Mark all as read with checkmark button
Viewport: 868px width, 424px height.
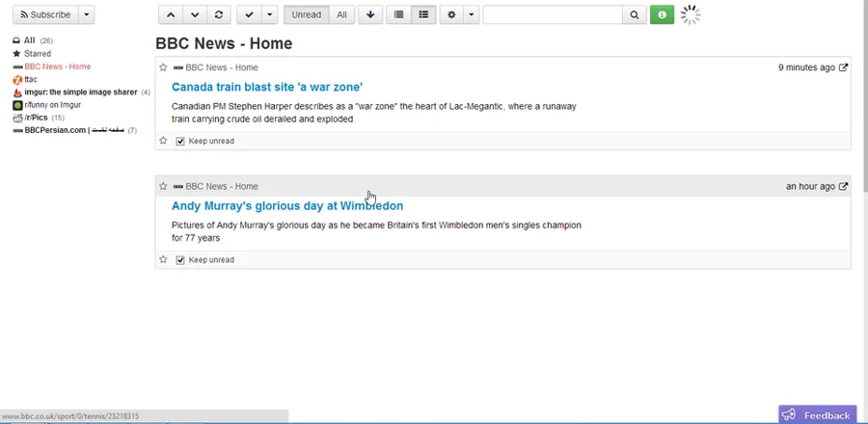[x=249, y=14]
